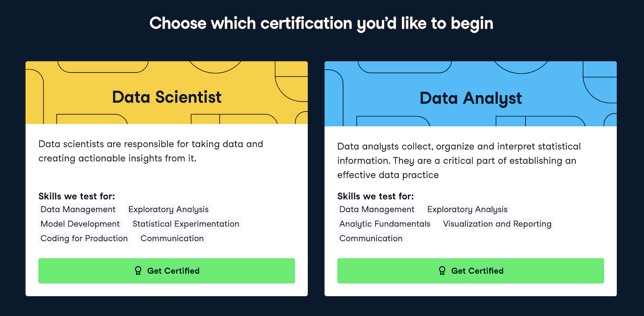
Task: Click the Coding for Production skill tag
Action: [x=84, y=238]
